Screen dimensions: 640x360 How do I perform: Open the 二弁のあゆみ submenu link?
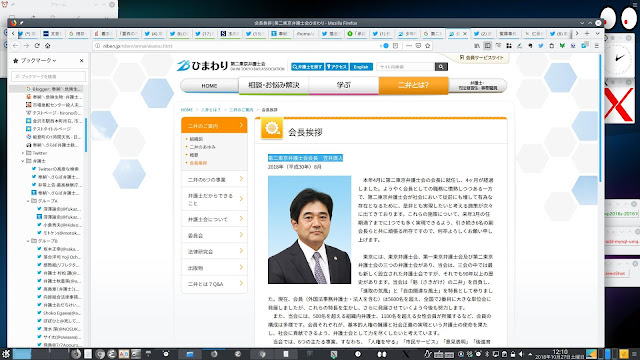coord(202,147)
